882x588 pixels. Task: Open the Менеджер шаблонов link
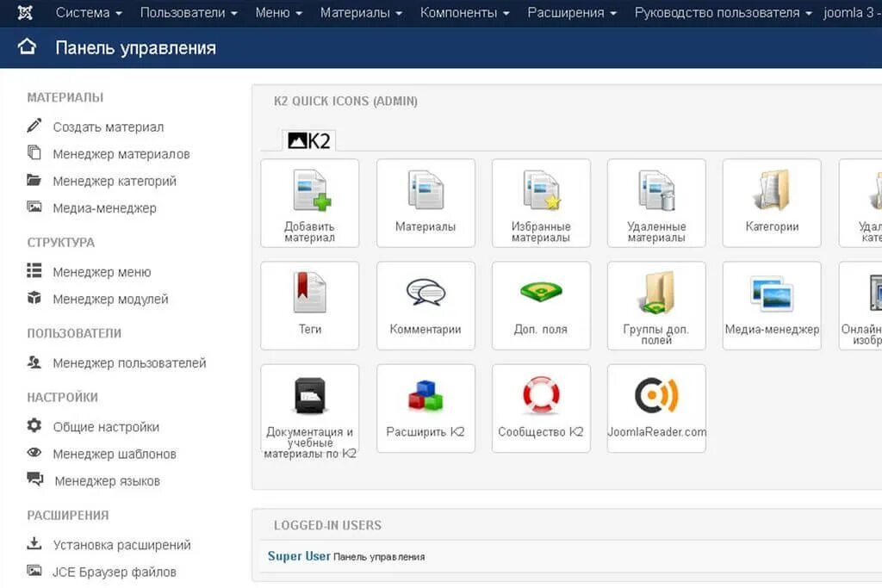pos(115,455)
